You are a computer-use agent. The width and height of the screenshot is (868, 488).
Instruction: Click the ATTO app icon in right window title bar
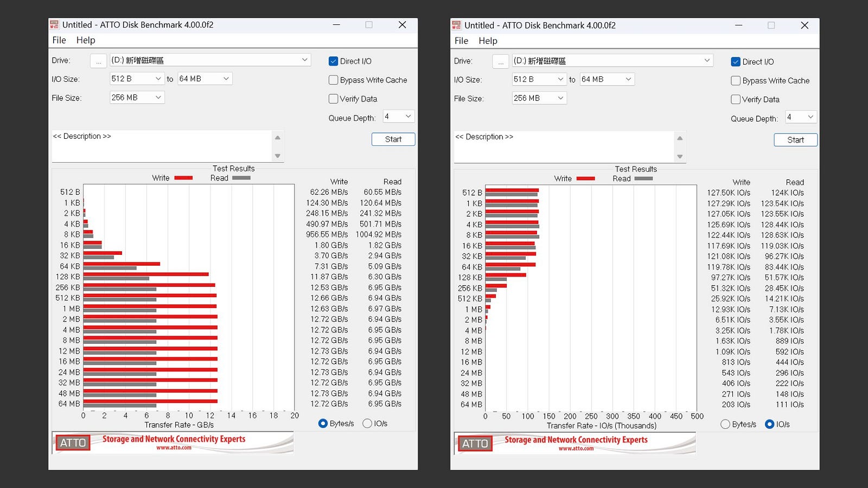(x=456, y=25)
